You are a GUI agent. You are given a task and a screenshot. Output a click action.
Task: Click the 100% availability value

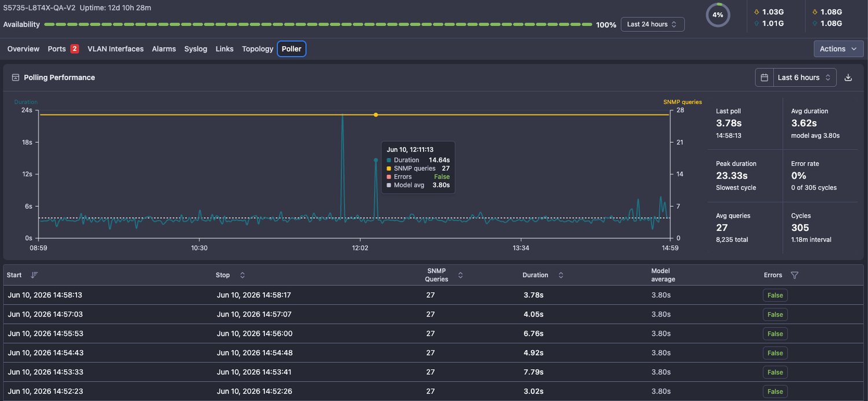point(606,25)
